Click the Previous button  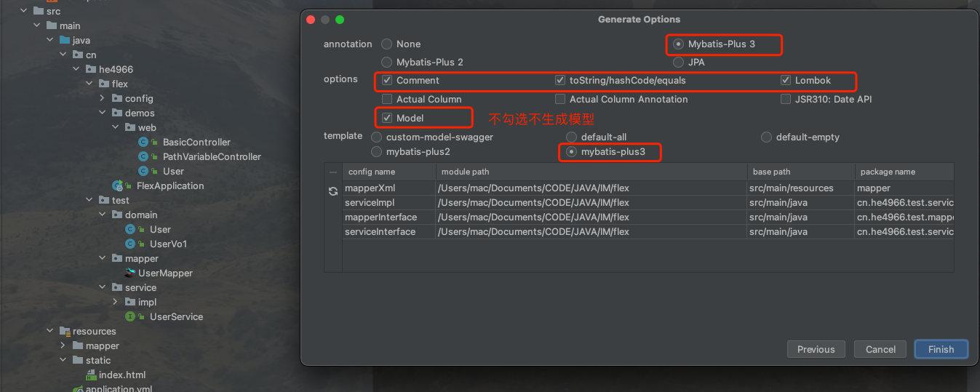click(x=816, y=349)
